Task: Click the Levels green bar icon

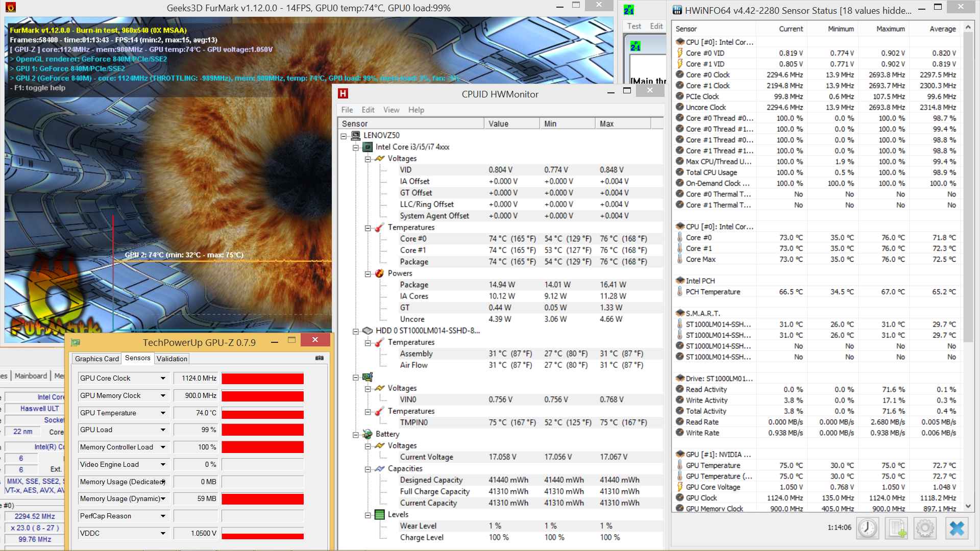Action: click(380, 514)
